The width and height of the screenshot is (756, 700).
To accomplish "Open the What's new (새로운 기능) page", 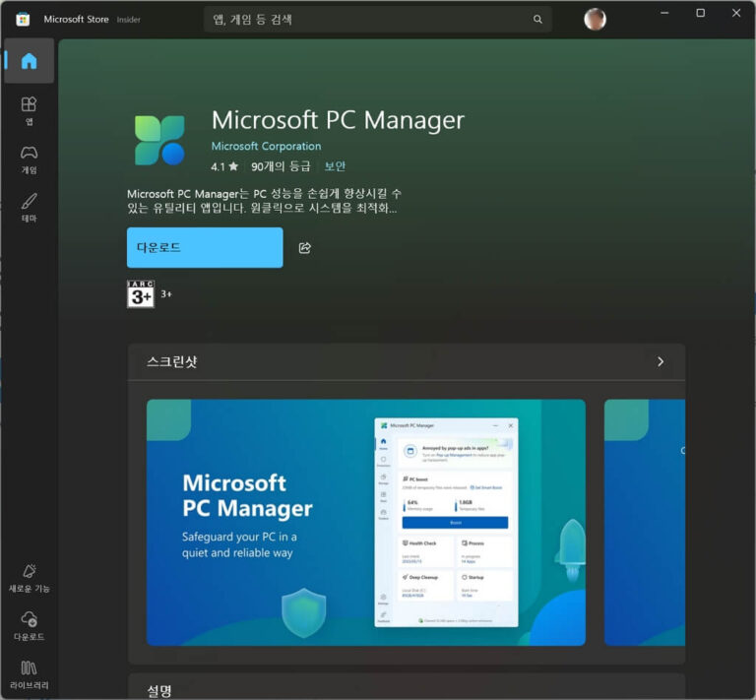I will click(x=29, y=578).
